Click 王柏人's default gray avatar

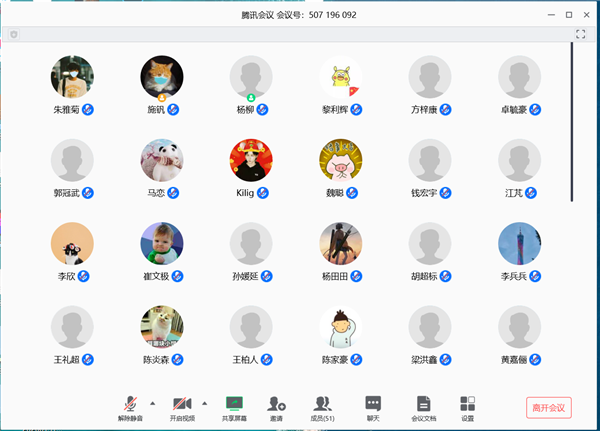(x=251, y=327)
